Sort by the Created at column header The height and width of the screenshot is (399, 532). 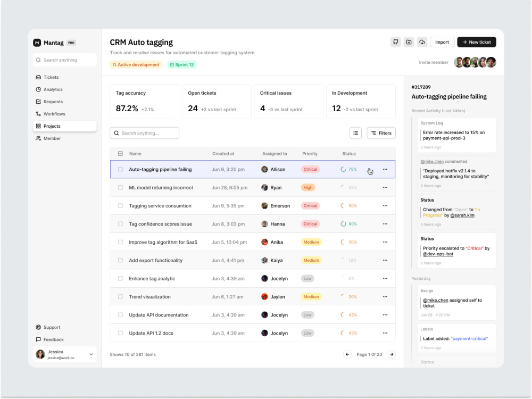(223, 154)
